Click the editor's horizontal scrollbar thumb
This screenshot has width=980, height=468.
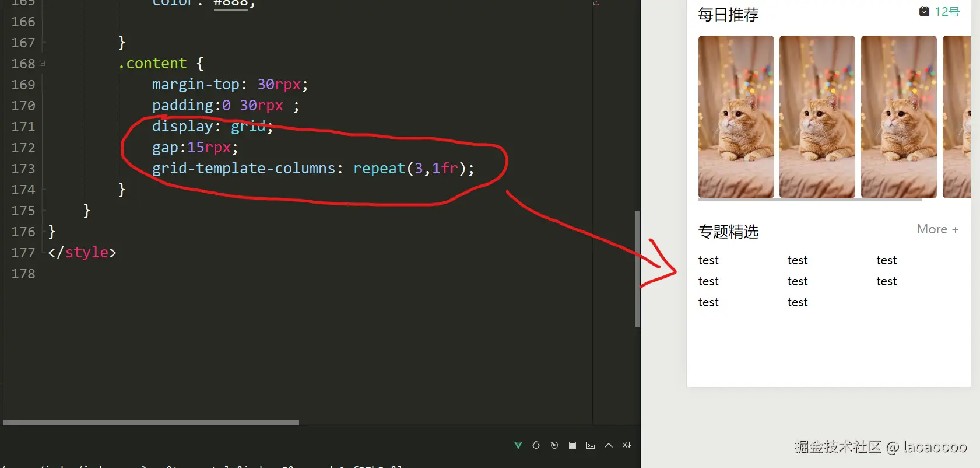click(x=151, y=422)
